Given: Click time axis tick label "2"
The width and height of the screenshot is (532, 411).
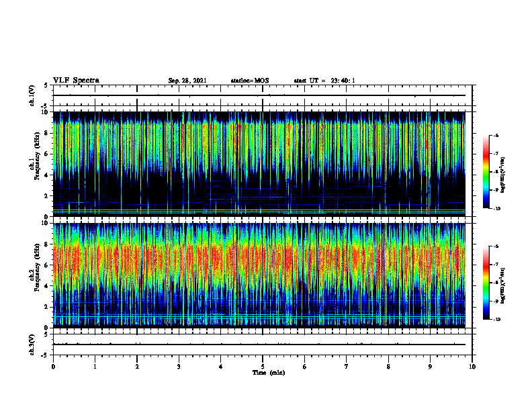Looking at the screenshot, I should pyautogui.click(x=137, y=367).
